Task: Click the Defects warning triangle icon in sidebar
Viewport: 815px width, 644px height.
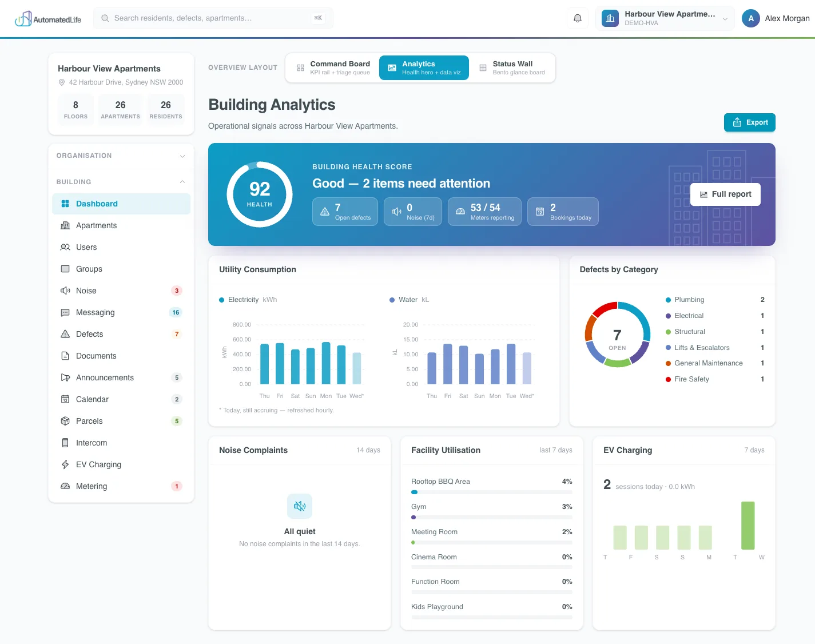Action: click(x=65, y=334)
